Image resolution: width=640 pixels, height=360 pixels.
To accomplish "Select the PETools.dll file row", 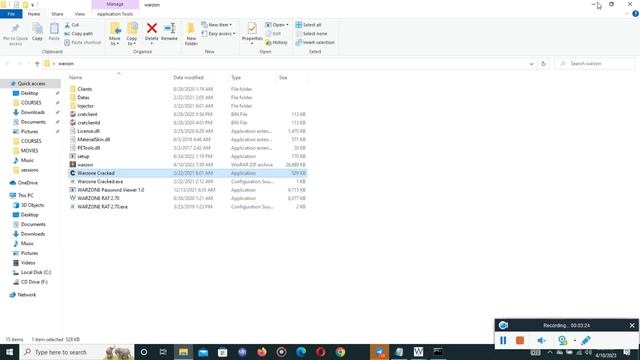I will coord(188,148).
